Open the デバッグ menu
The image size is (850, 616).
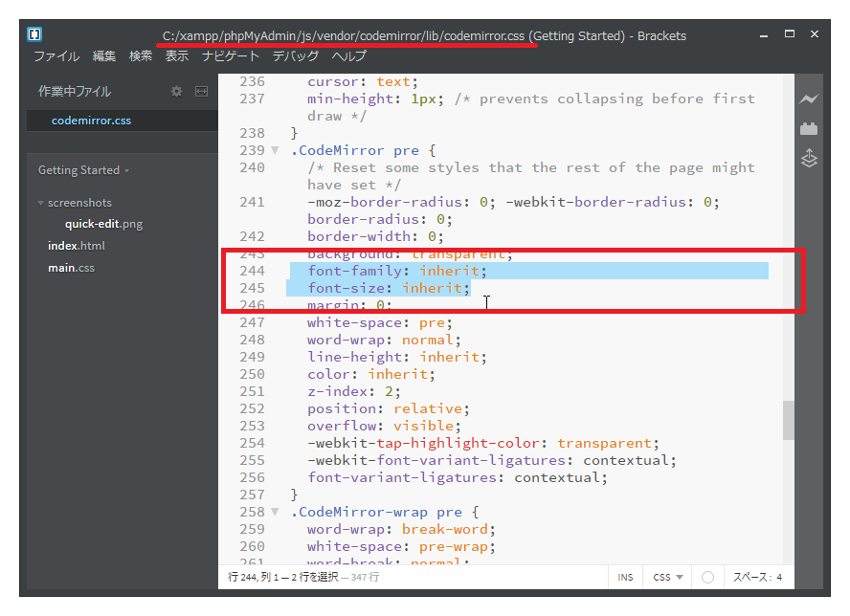[296, 56]
